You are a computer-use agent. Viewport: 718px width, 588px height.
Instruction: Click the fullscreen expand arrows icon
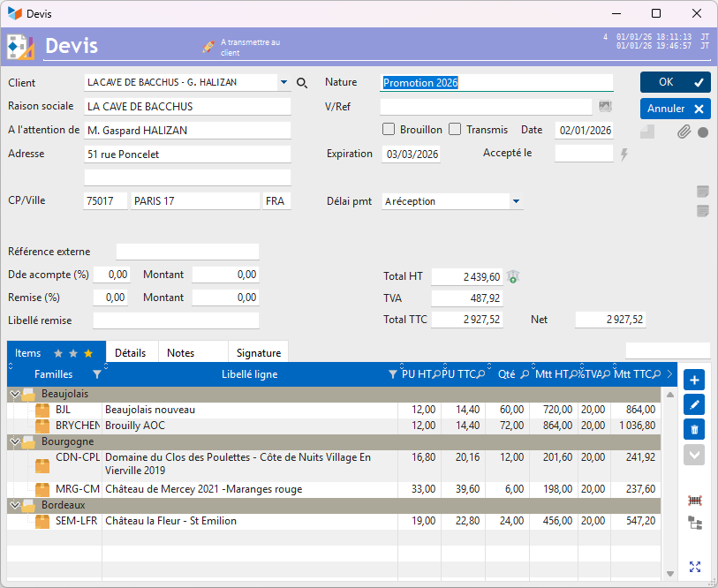coord(694,567)
